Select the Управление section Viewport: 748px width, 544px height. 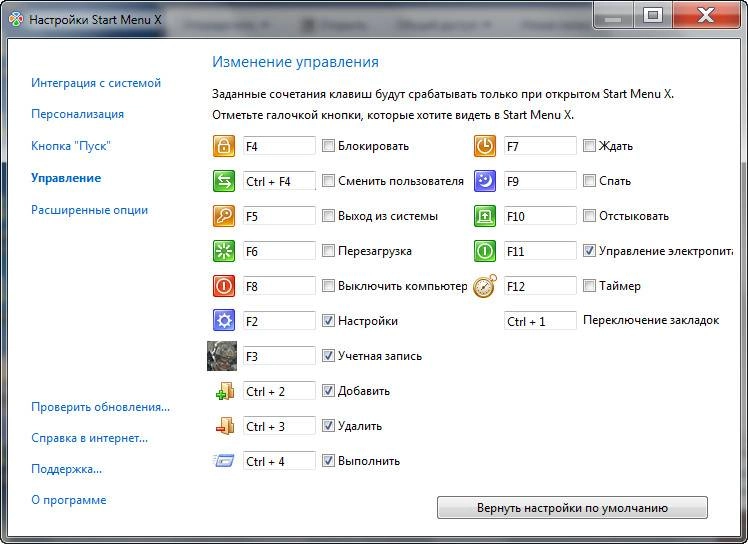pos(66,178)
